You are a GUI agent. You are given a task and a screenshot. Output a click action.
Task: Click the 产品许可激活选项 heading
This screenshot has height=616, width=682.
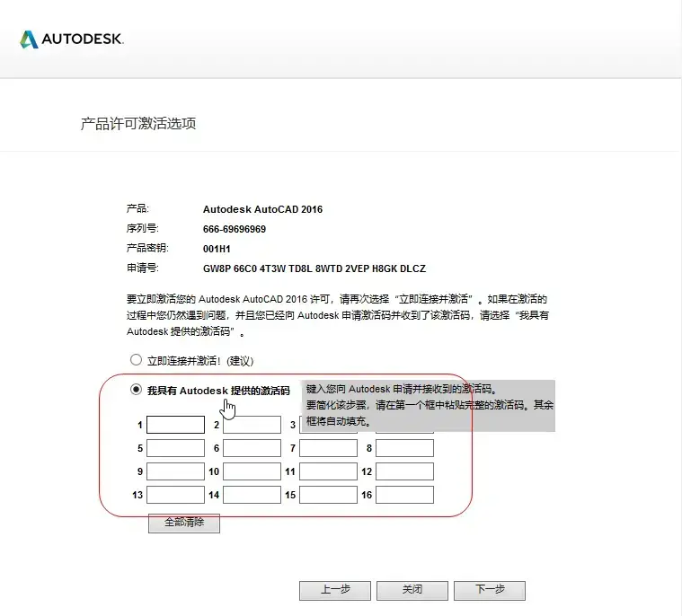[138, 124]
